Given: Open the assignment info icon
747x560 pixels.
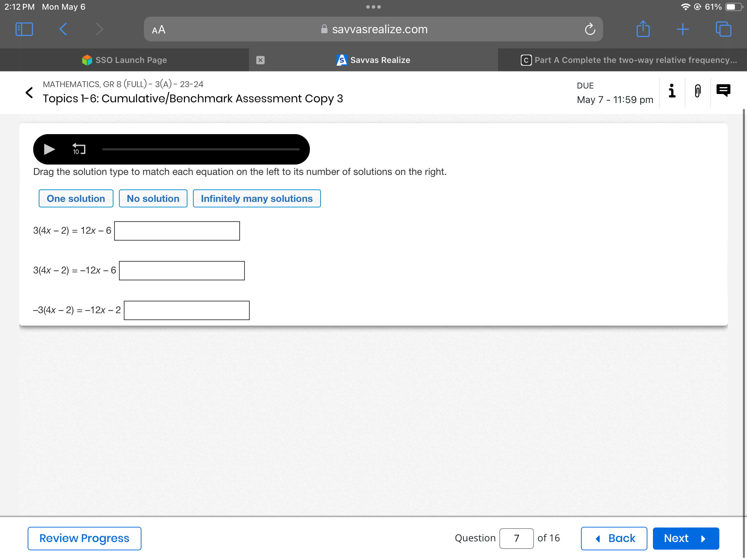Looking at the screenshot, I should coord(672,91).
